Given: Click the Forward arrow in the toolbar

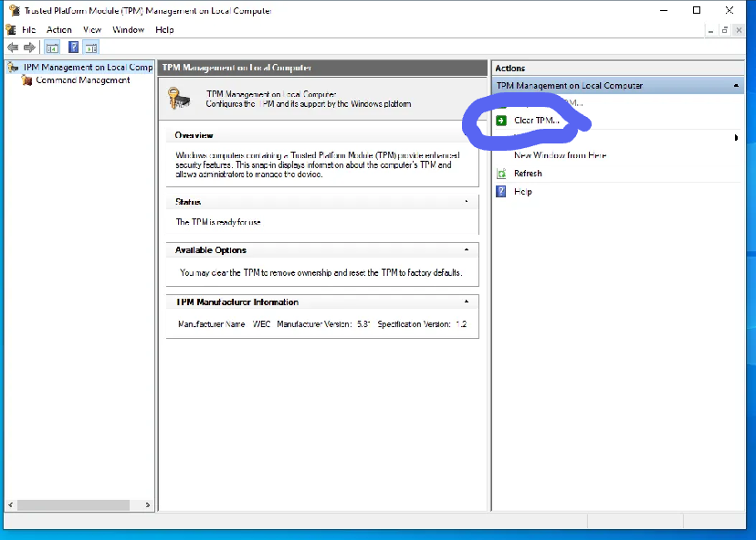Looking at the screenshot, I should click(x=29, y=48).
